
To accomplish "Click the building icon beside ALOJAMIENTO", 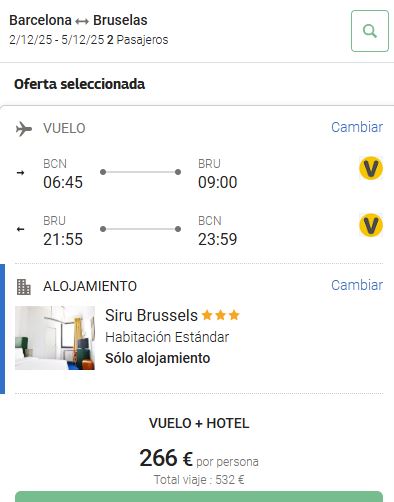I will coord(24,287).
